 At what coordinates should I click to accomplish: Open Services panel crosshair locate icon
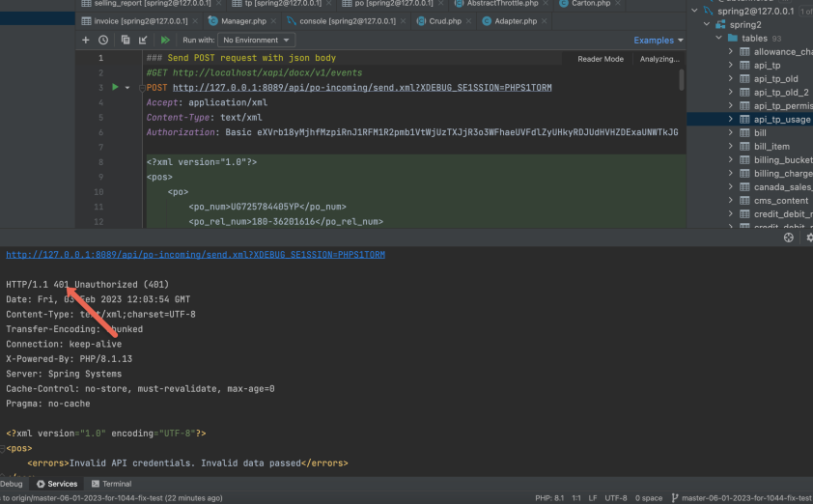pos(789,238)
